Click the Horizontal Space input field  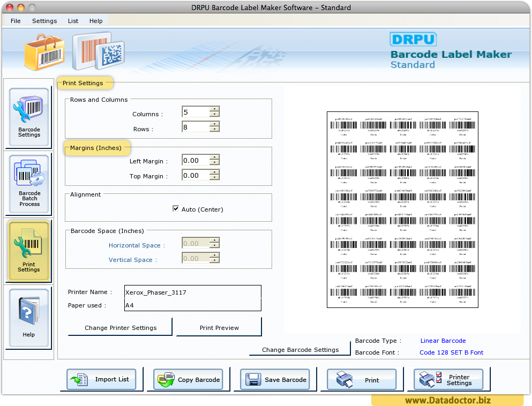pyautogui.click(x=196, y=243)
